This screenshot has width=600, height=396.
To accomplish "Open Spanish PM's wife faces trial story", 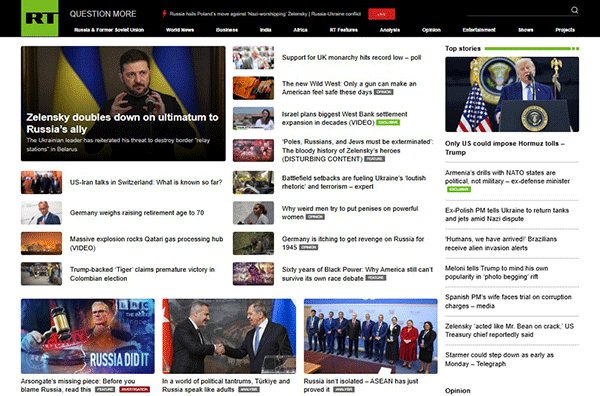I will point(508,301).
